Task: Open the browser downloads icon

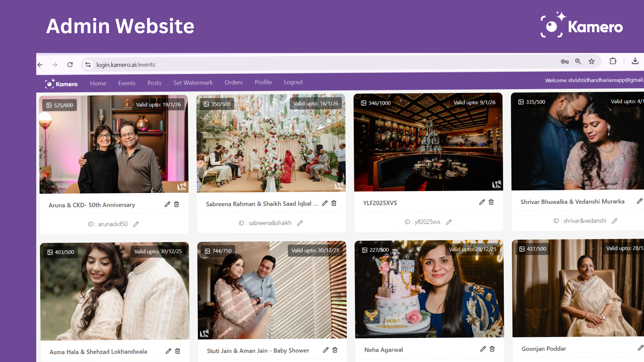Action: [x=635, y=61]
